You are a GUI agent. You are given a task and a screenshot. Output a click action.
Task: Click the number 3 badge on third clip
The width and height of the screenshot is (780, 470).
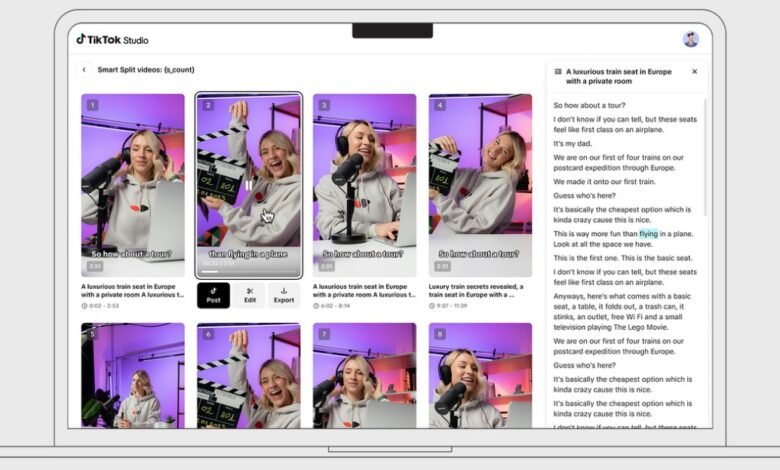coord(324,105)
